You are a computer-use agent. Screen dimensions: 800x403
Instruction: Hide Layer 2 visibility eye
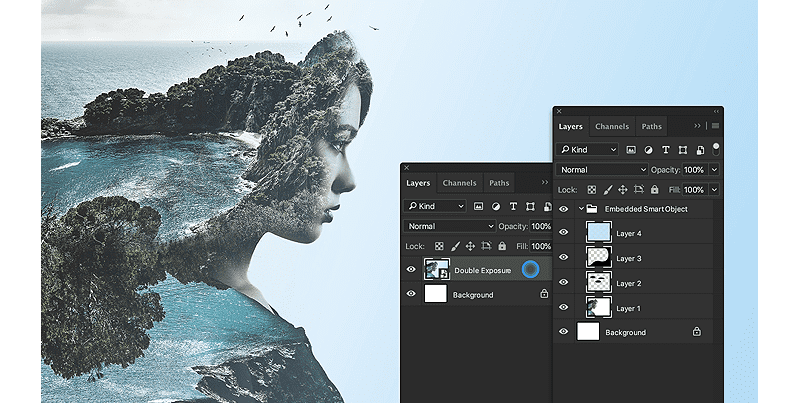563,282
